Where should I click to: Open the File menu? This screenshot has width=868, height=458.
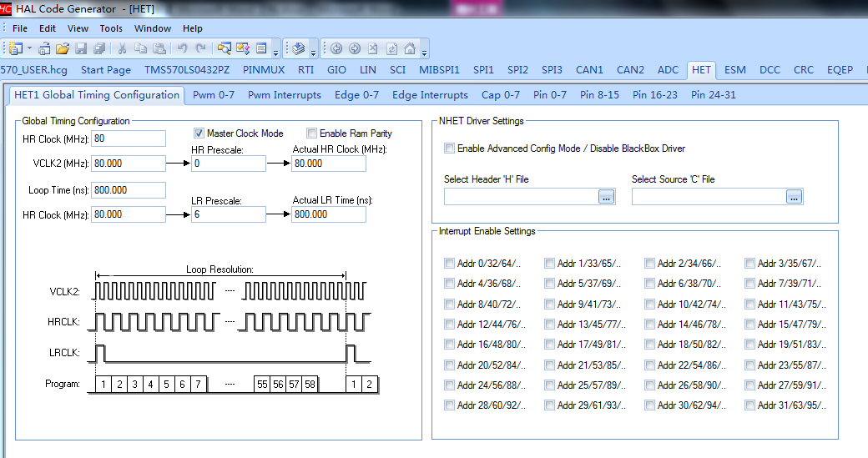pyautogui.click(x=20, y=28)
